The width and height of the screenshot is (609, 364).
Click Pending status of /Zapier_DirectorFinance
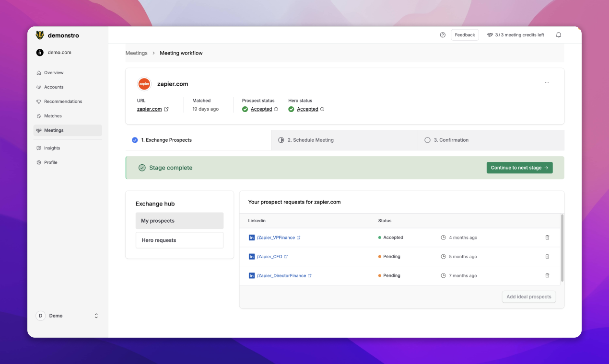[x=389, y=276]
